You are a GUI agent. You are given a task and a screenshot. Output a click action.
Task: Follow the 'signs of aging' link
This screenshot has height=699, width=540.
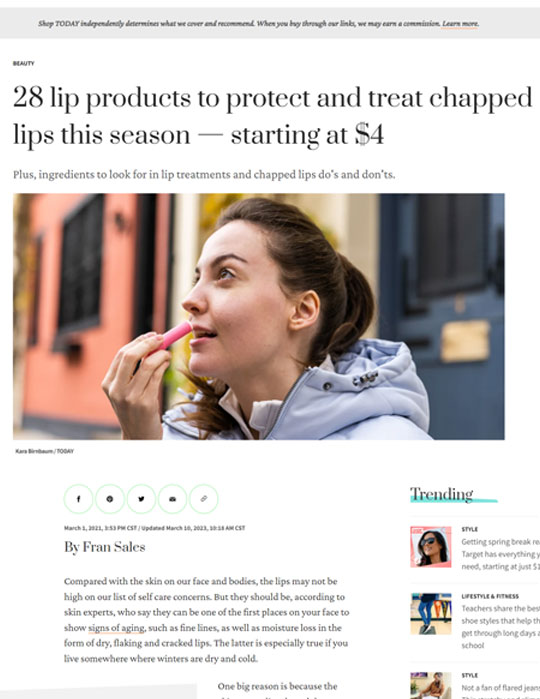click(116, 628)
